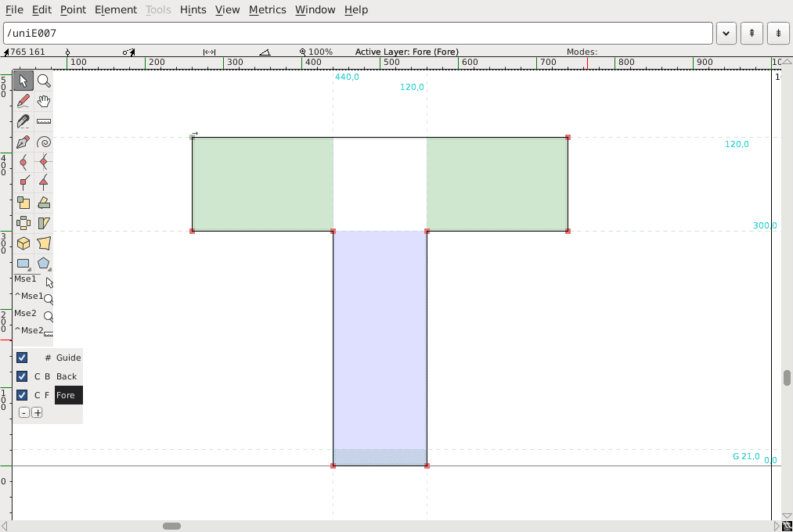
Task: Select the Scale selection tool
Action: pos(23,203)
